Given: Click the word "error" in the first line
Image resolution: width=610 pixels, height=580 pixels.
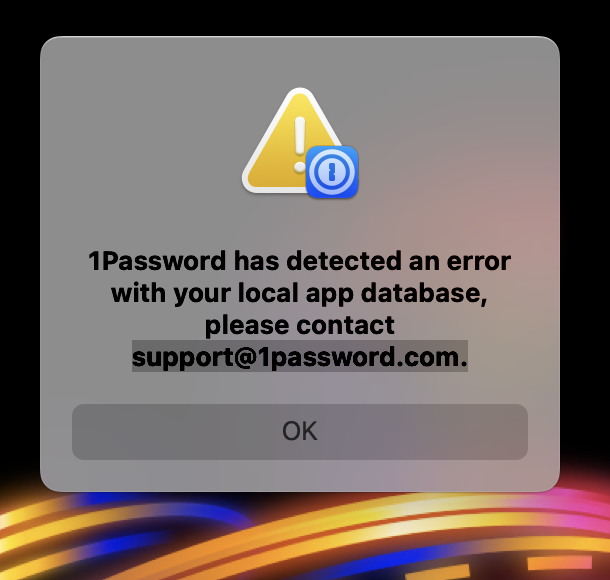Looking at the screenshot, I should (x=479, y=261).
